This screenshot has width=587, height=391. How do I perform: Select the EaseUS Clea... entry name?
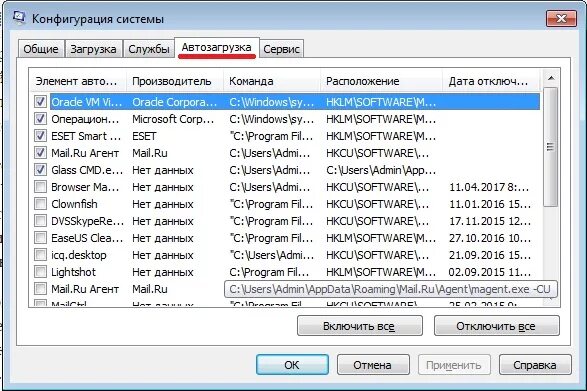[x=87, y=238]
